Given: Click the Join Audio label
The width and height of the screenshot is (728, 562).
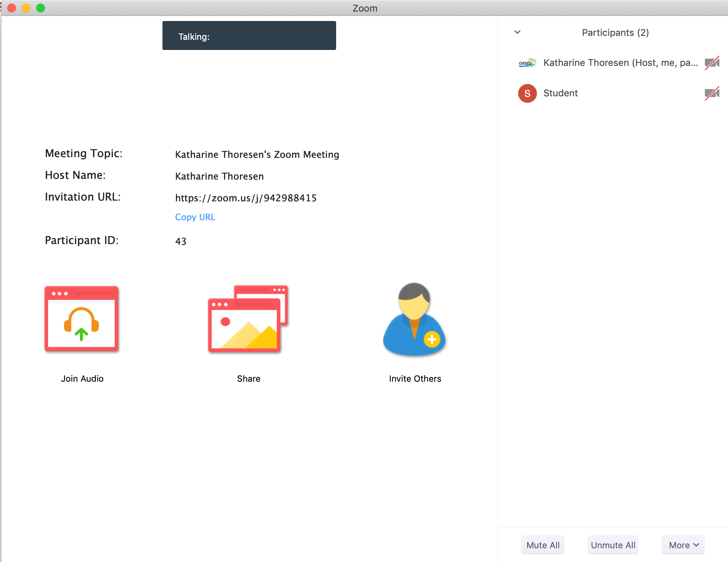Looking at the screenshot, I should (82, 379).
